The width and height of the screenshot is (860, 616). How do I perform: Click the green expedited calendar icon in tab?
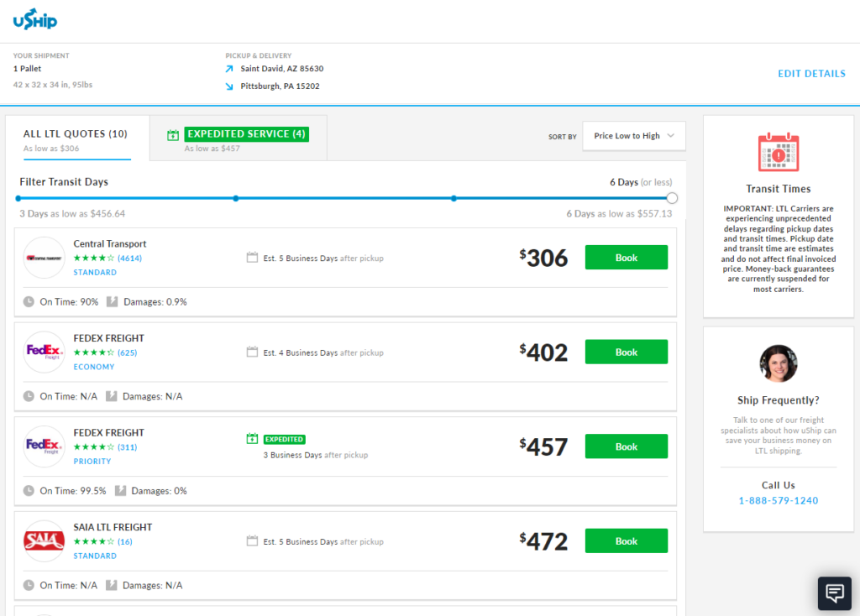(x=173, y=135)
